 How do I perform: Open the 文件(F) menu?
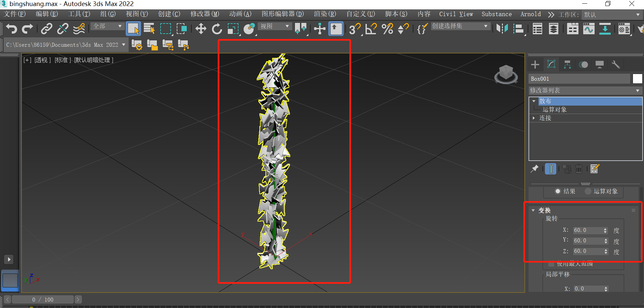coord(15,14)
